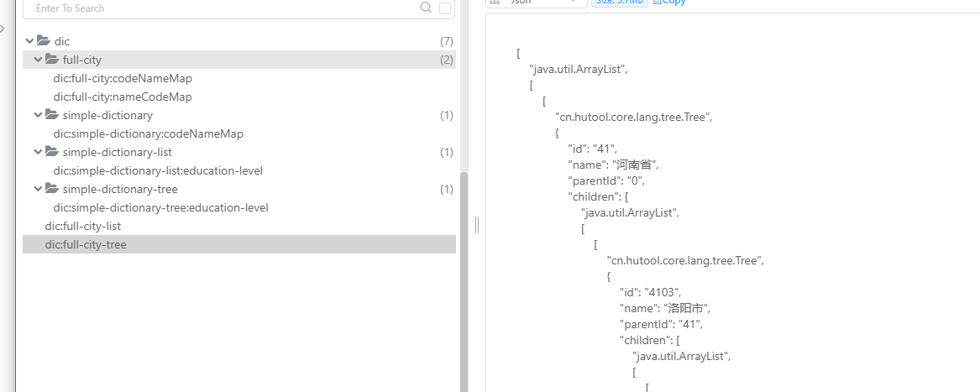Collapse the simple-dictionary folder chevron
980x392 pixels.
click(x=38, y=115)
